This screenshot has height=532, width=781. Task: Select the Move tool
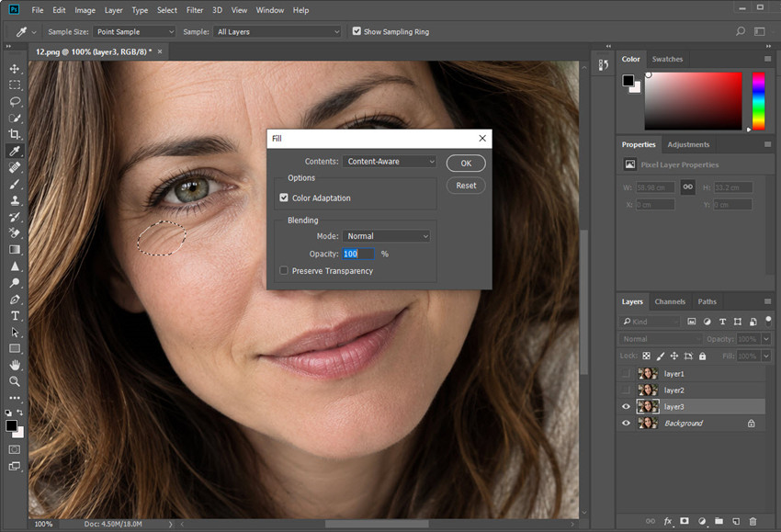(x=15, y=69)
